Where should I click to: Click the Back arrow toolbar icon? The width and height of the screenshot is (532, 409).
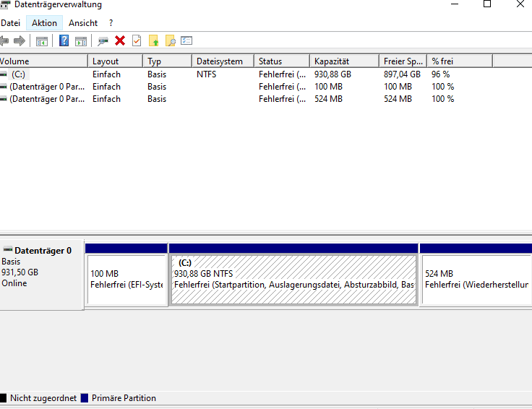tap(4, 41)
